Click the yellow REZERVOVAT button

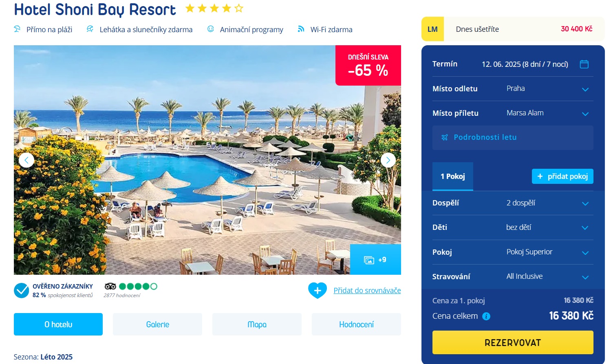click(x=513, y=342)
